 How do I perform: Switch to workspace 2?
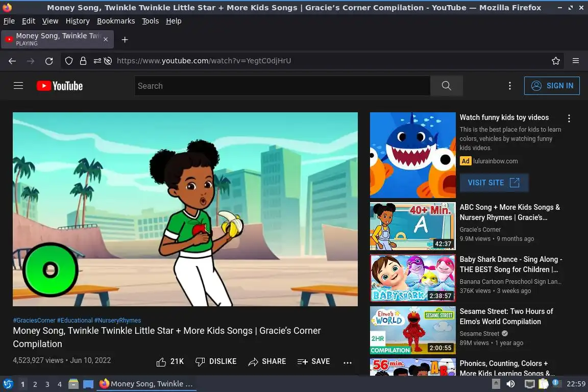35,384
